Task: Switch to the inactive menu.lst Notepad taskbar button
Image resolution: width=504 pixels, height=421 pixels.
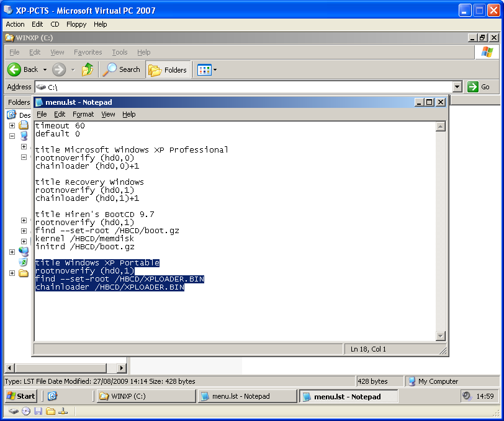Action: pos(247,396)
